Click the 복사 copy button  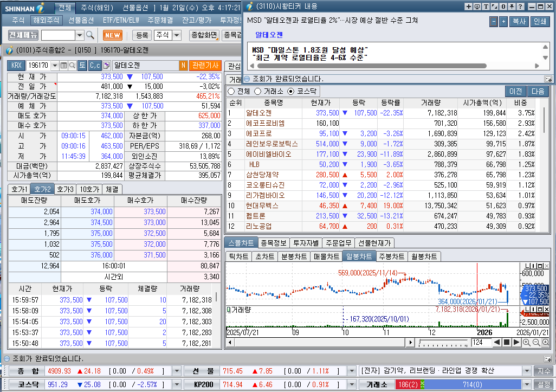519,22
